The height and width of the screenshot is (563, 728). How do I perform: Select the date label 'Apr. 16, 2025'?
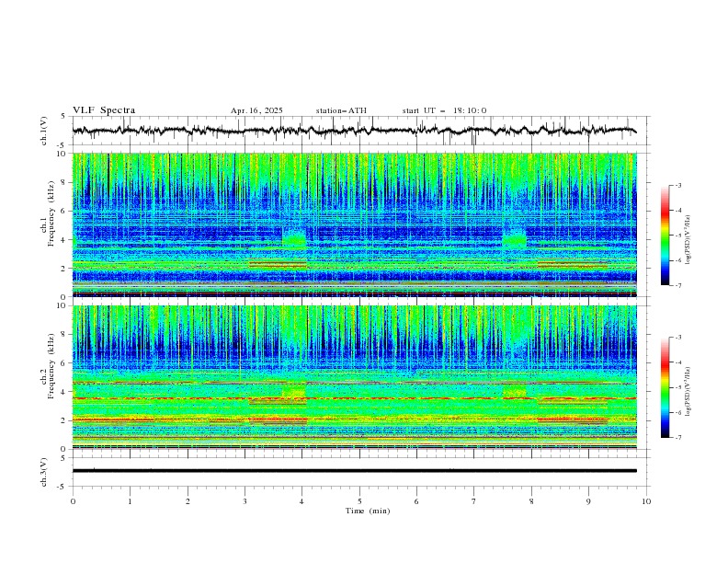coord(256,110)
